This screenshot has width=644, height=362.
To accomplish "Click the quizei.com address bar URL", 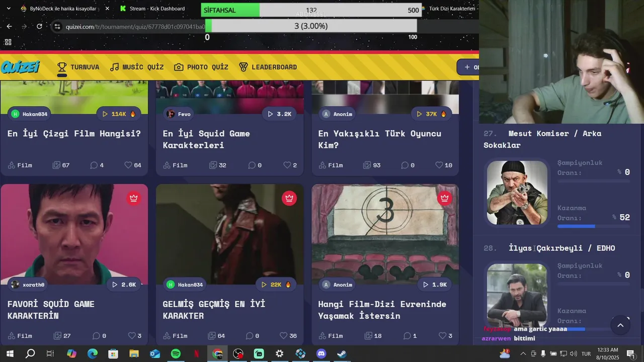I will tap(135, 27).
